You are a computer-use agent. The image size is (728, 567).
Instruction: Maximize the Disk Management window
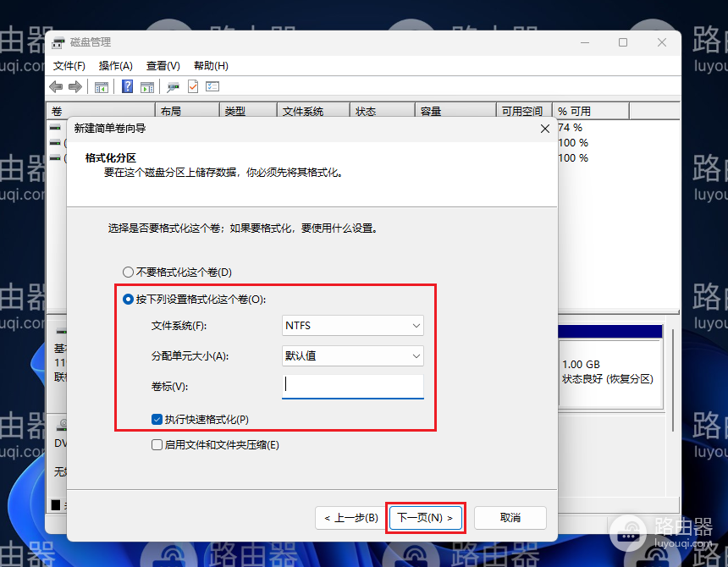click(623, 42)
